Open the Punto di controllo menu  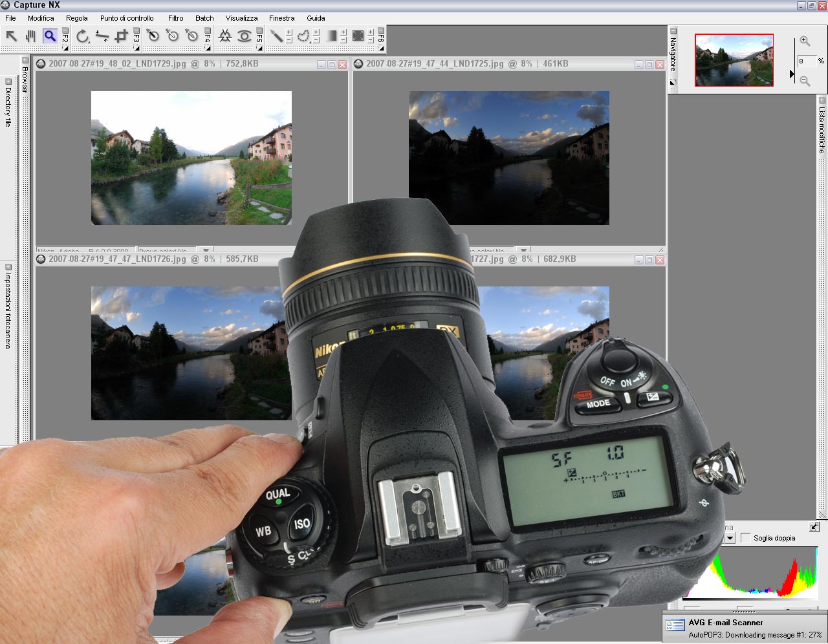point(127,18)
